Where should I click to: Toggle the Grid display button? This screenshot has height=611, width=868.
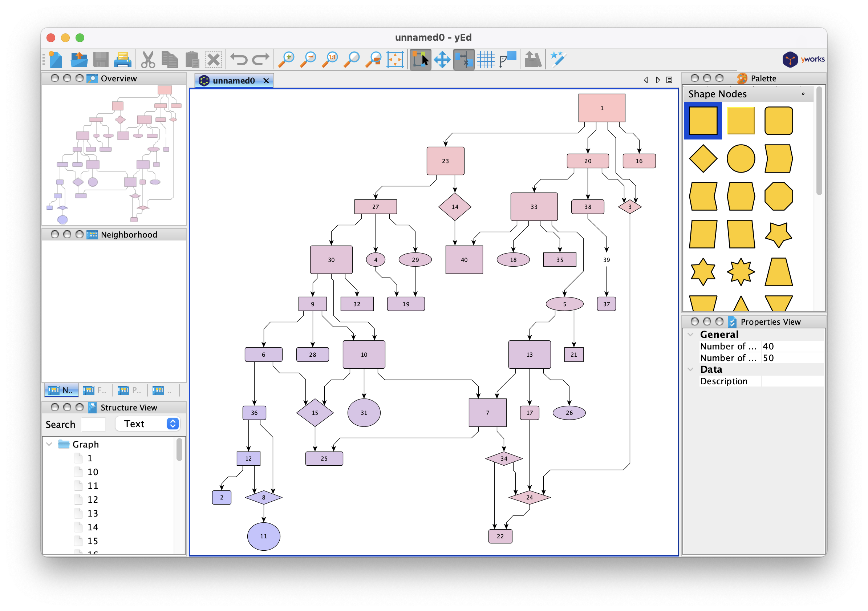point(486,60)
